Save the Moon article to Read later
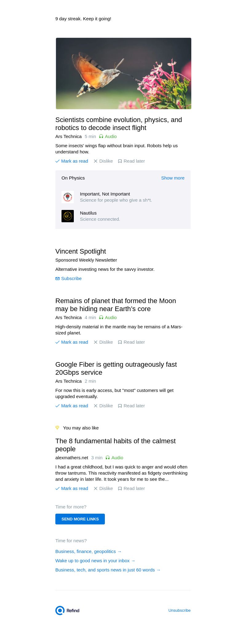Image resolution: width=246 pixels, height=644 pixels. [131, 342]
